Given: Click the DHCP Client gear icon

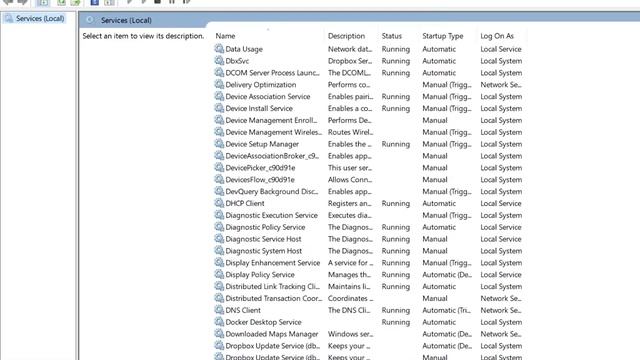Looking at the screenshot, I should (x=219, y=202).
